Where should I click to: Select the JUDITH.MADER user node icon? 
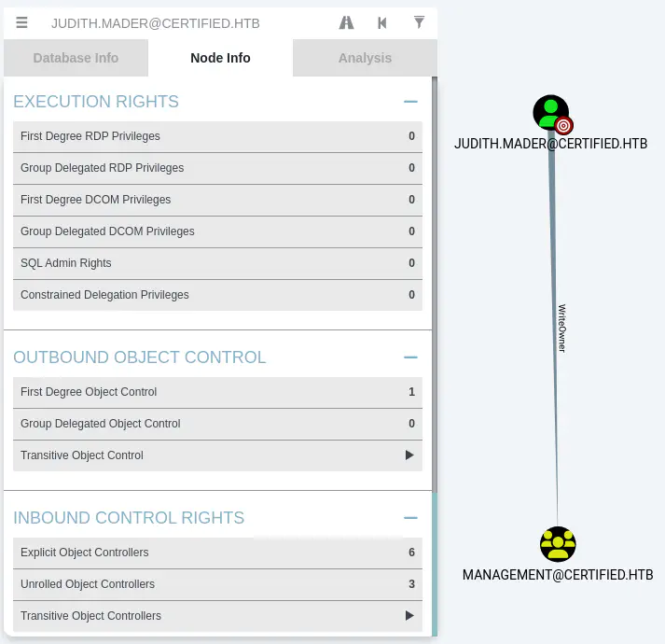point(551,114)
